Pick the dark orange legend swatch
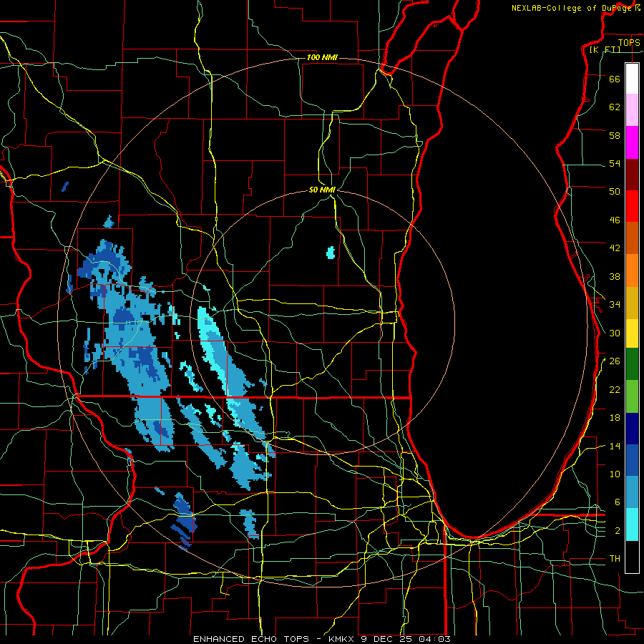This screenshot has height=644, width=644. (x=632, y=238)
